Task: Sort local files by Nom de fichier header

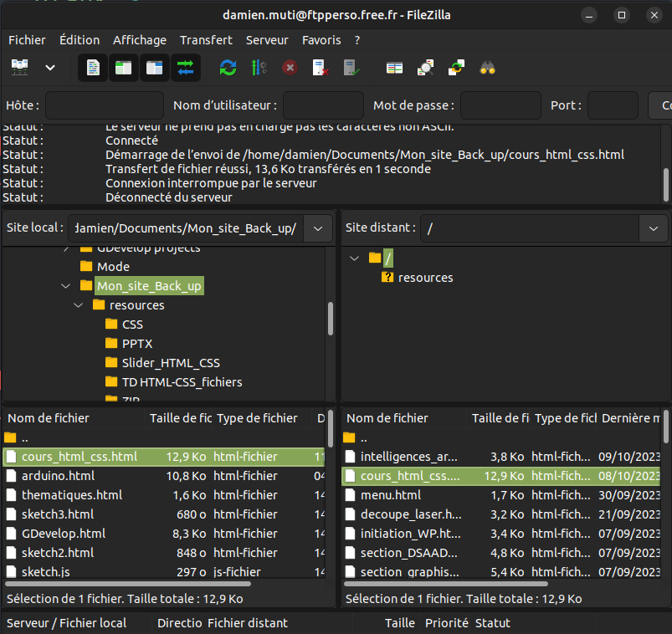Action: coord(49,418)
